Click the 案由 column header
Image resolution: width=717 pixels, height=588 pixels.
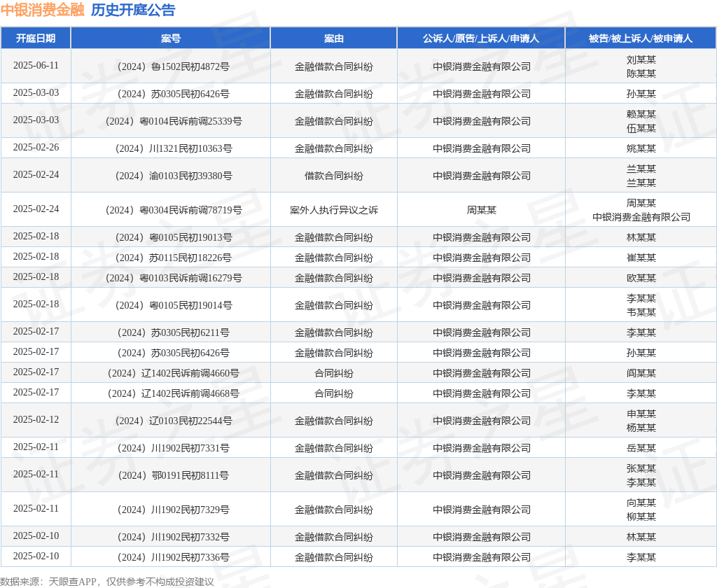click(x=334, y=38)
